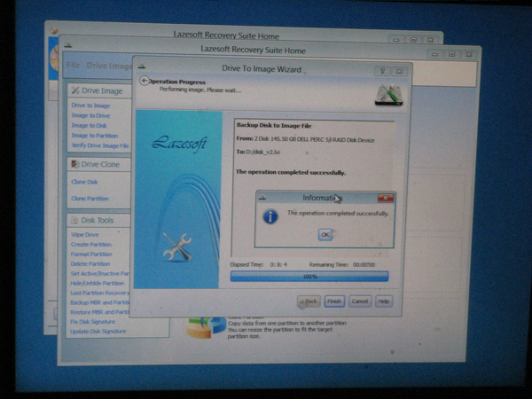Click the round back arrow in wizard header
The height and width of the screenshot is (399, 532).
[x=145, y=81]
